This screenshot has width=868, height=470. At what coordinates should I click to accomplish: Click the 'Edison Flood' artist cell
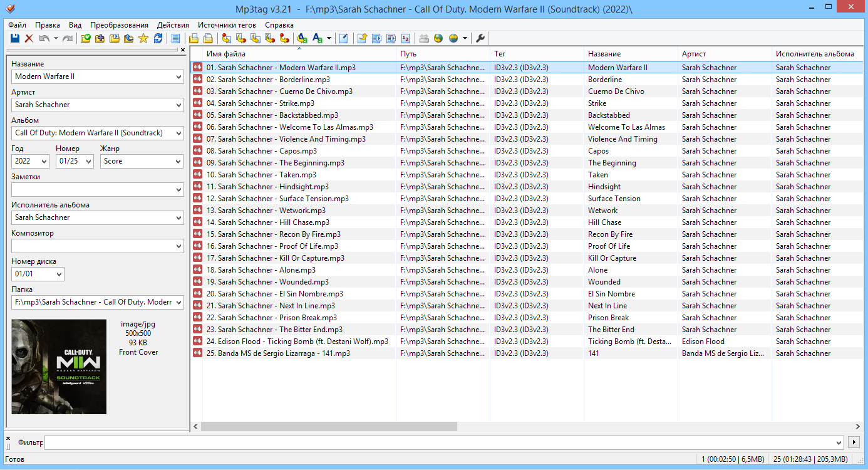pos(703,342)
